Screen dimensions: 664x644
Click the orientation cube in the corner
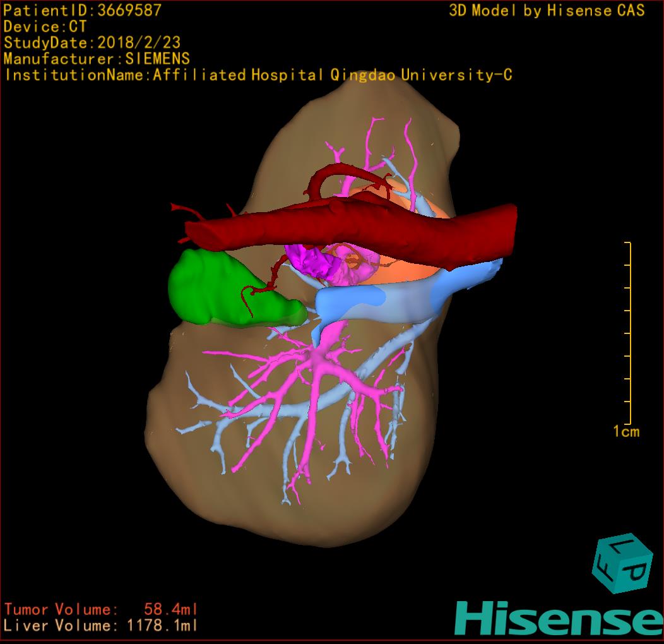(622, 563)
